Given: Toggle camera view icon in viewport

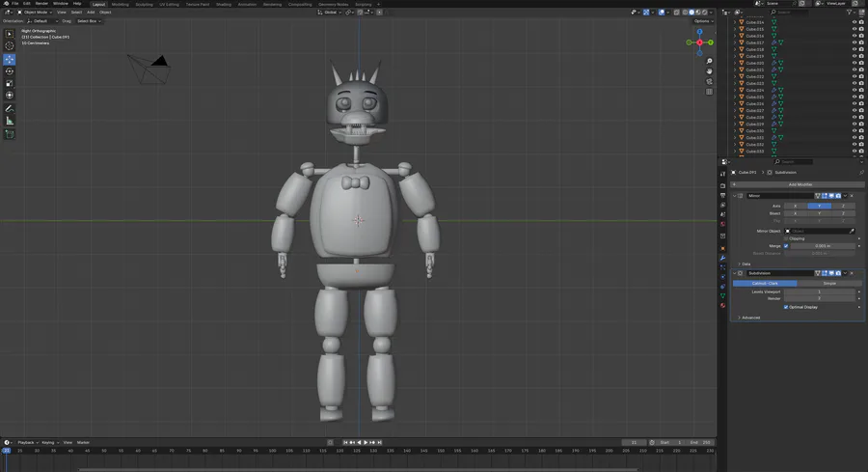Looking at the screenshot, I should click(709, 81).
